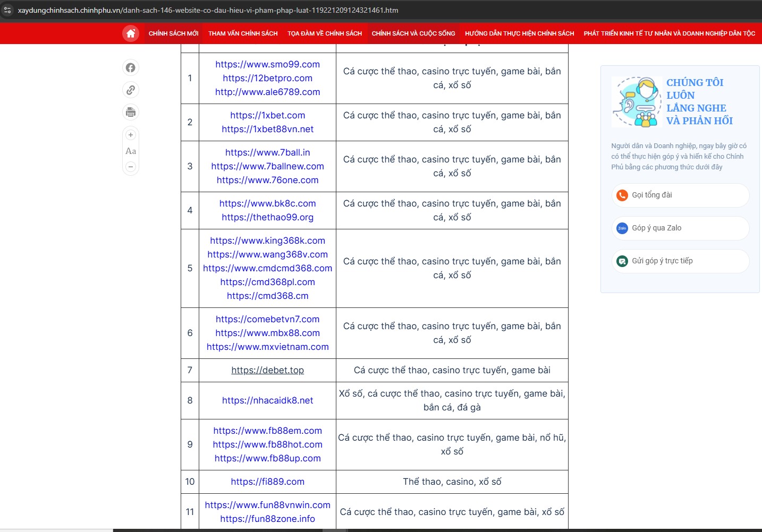Image resolution: width=762 pixels, height=532 pixels.
Task: Click the blue Zalo icon
Action: [x=622, y=228]
